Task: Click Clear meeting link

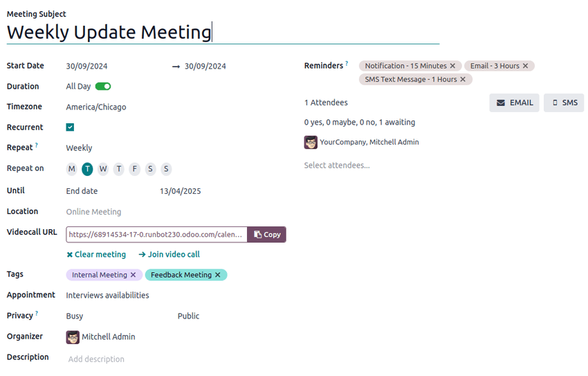Action: pos(96,255)
